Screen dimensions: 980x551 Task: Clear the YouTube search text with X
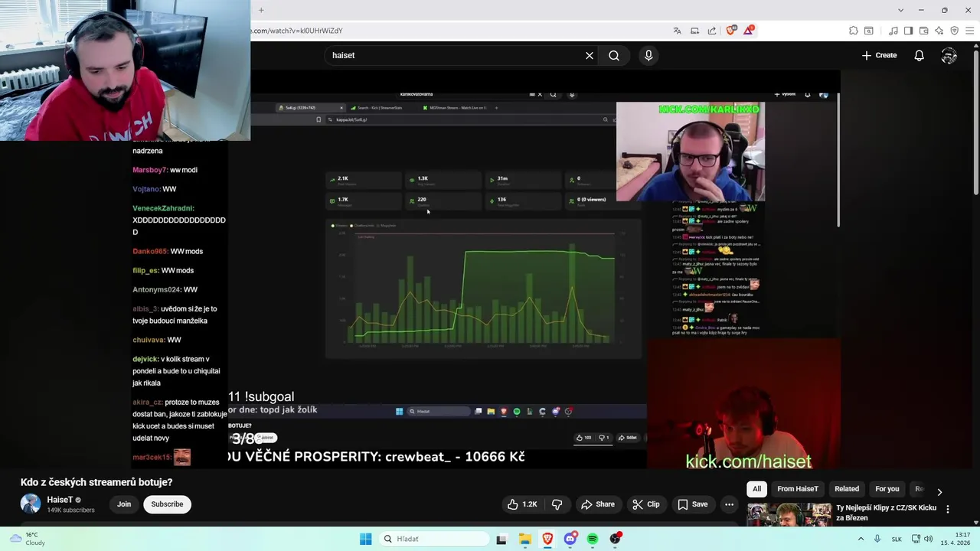pos(590,55)
